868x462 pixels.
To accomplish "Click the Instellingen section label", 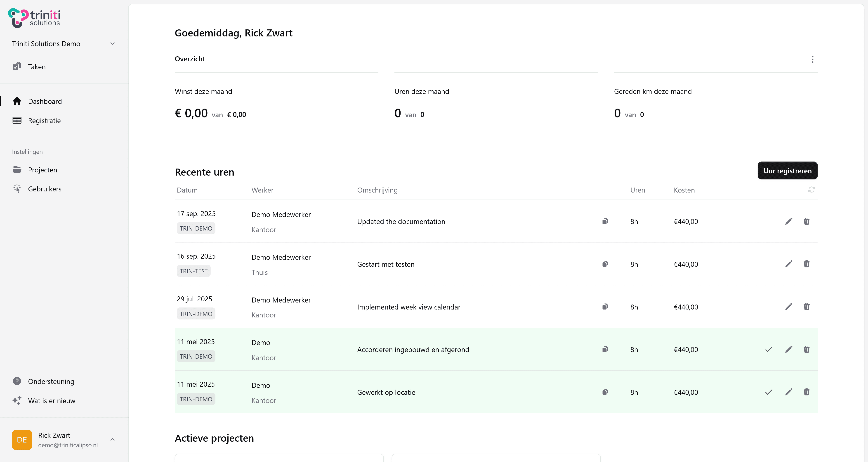I will (x=27, y=151).
